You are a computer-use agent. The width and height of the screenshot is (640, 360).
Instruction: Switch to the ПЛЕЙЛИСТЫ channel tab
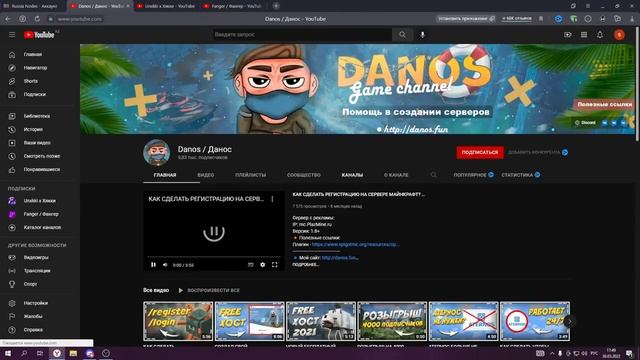pyautogui.click(x=251, y=175)
